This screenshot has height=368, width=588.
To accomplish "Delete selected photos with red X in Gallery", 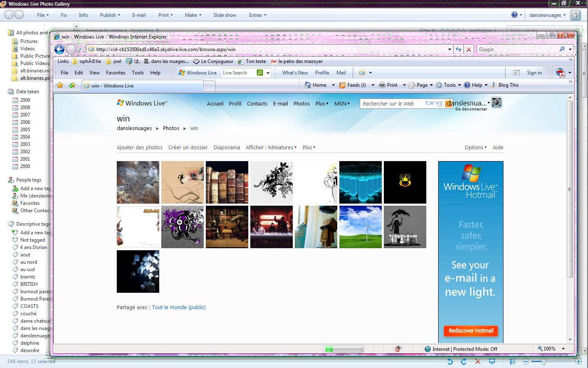I will tap(478, 361).
